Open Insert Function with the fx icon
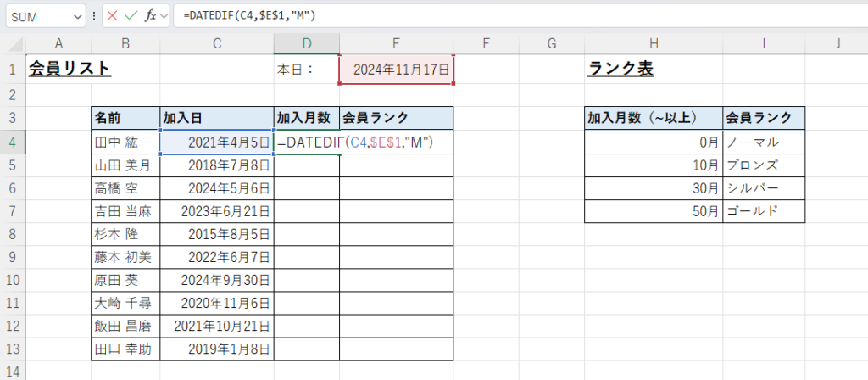 click(x=150, y=16)
